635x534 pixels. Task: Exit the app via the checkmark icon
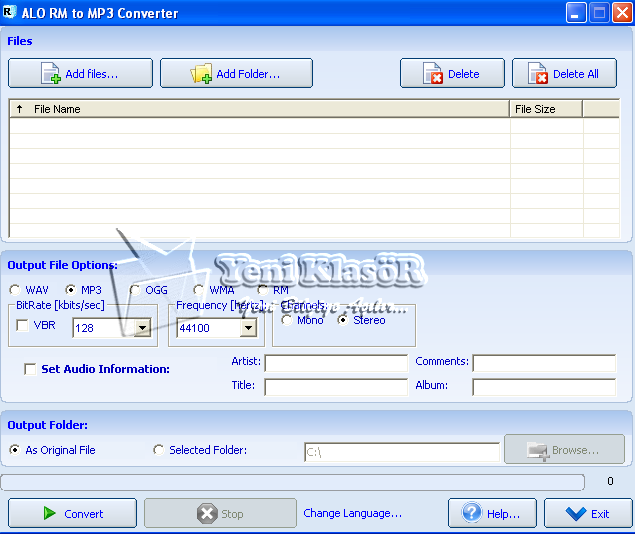[x=576, y=514]
